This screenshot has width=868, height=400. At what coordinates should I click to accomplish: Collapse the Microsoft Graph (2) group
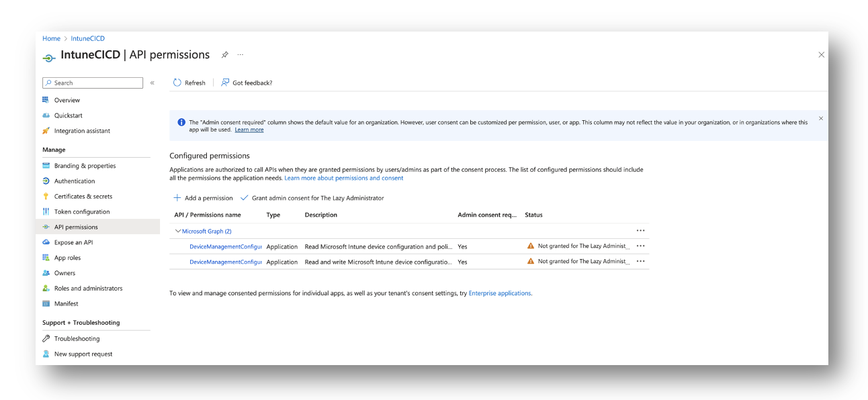click(x=178, y=232)
